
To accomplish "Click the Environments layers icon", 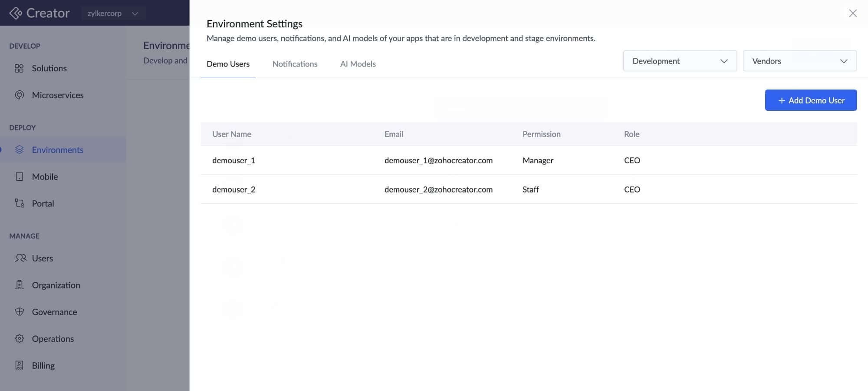I will (19, 150).
